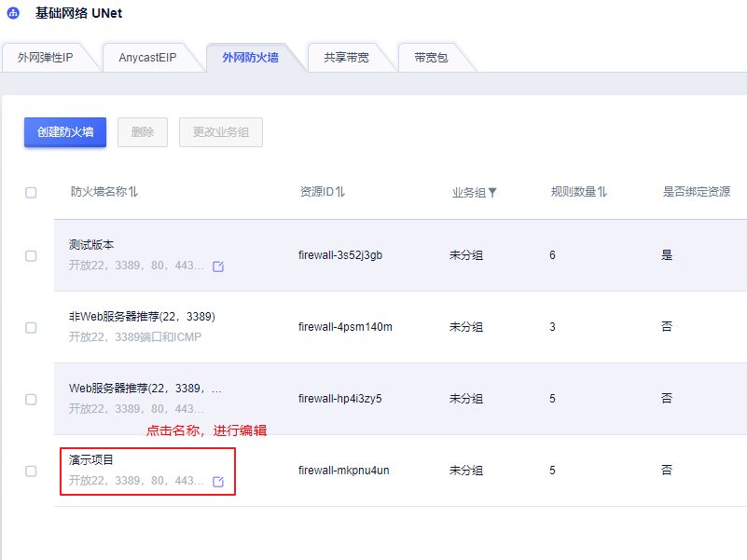Check the 非Web服务器推荐 row checkbox
The height and width of the screenshot is (560, 747).
(x=31, y=328)
